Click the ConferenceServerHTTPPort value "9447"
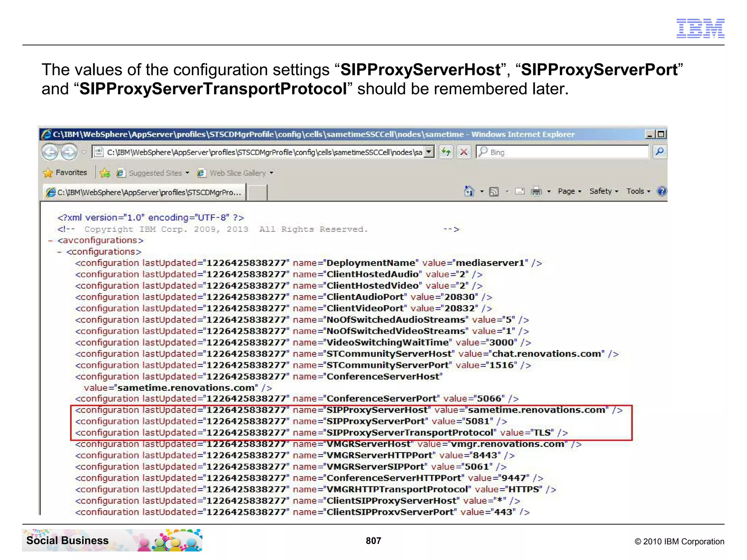747x560 pixels. pyautogui.click(x=513, y=478)
